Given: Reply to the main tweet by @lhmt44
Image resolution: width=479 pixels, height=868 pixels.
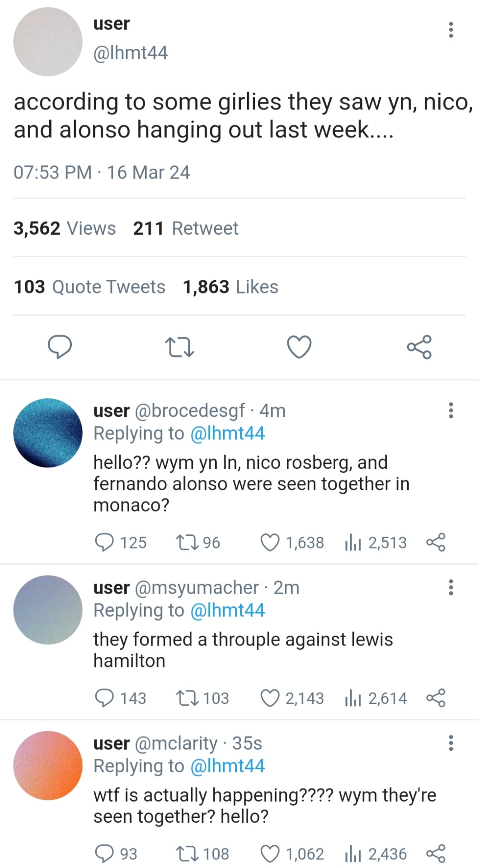Looking at the screenshot, I should (x=60, y=347).
